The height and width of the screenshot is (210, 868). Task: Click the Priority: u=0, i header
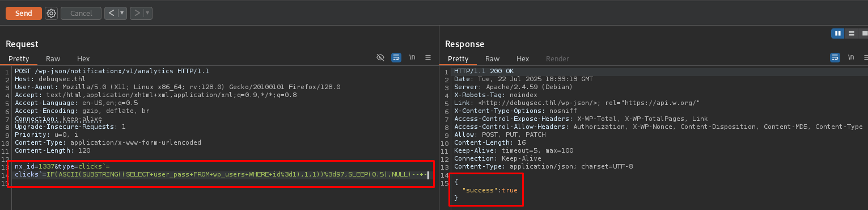tap(46, 135)
